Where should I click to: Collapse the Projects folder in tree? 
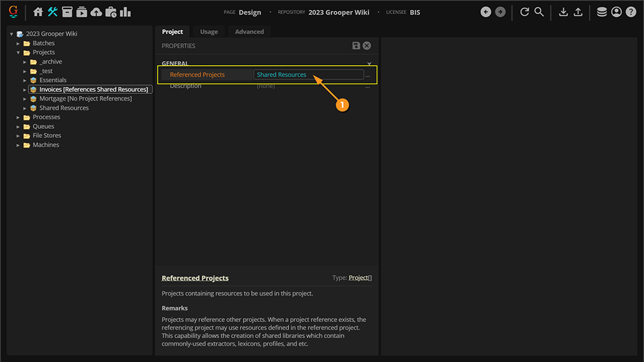click(x=19, y=52)
